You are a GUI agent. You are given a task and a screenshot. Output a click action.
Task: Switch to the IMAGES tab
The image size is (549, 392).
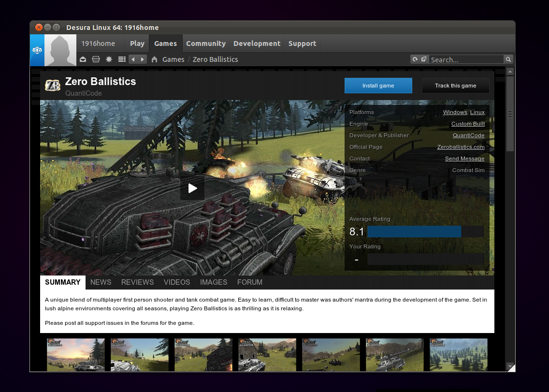214,282
